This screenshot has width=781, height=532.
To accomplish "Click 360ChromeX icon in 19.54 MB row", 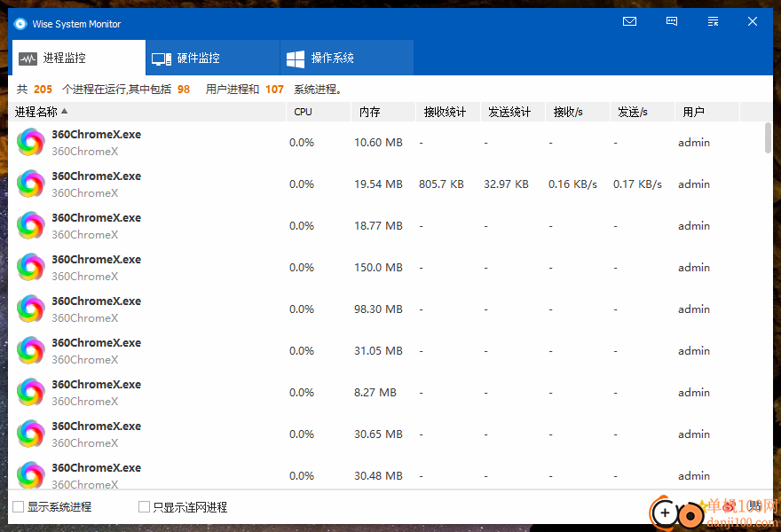I will [31, 184].
